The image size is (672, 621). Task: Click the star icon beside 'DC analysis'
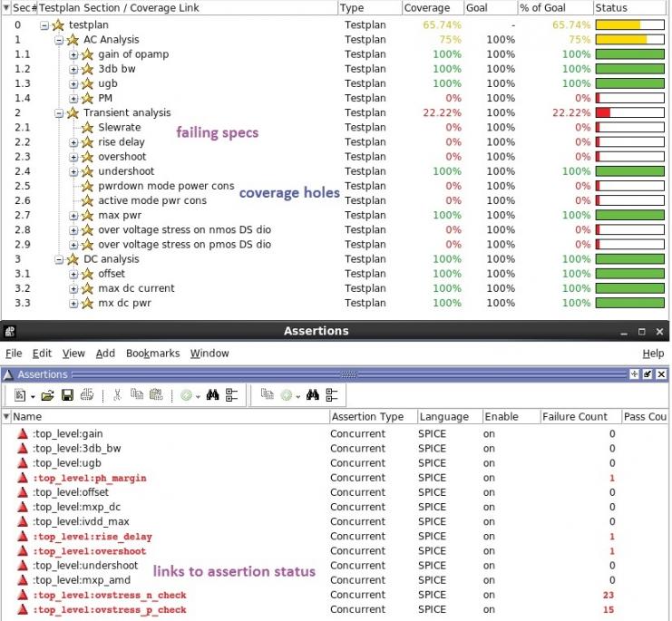[73, 259]
